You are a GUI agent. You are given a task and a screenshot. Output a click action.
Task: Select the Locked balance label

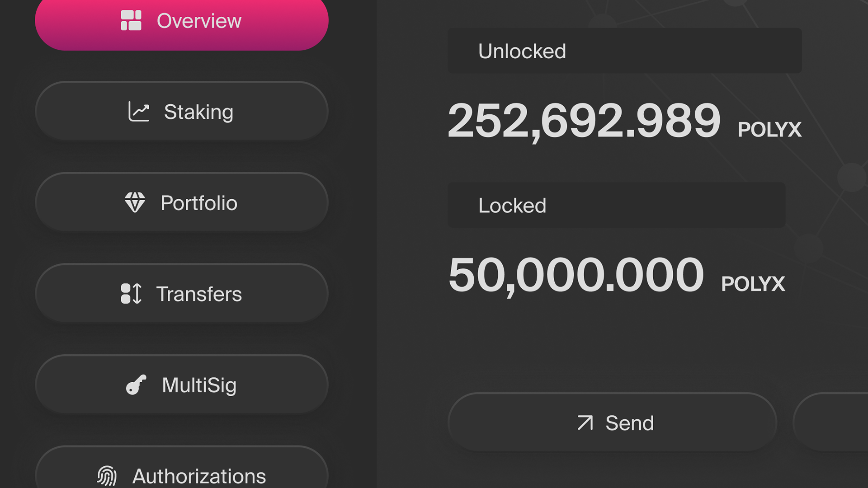point(512,206)
